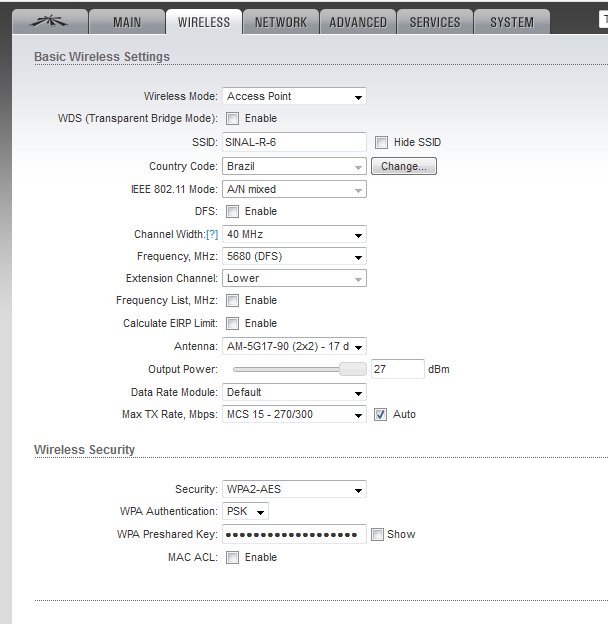The image size is (608, 624).
Task: Open the Data Rate Module dropdown
Action: 294,392
